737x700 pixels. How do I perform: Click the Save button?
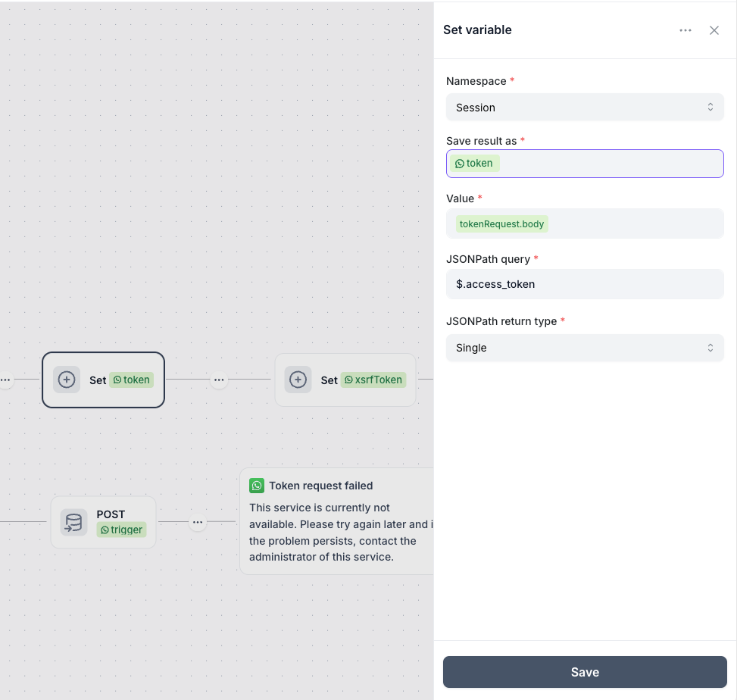pos(585,672)
